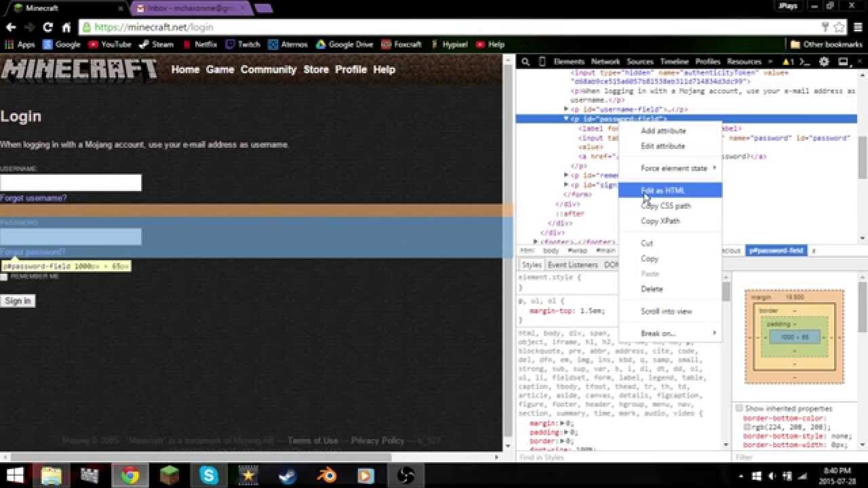Image resolution: width=868 pixels, height=488 pixels.
Task: Click the Blender icon in the taskbar
Action: tap(327, 475)
